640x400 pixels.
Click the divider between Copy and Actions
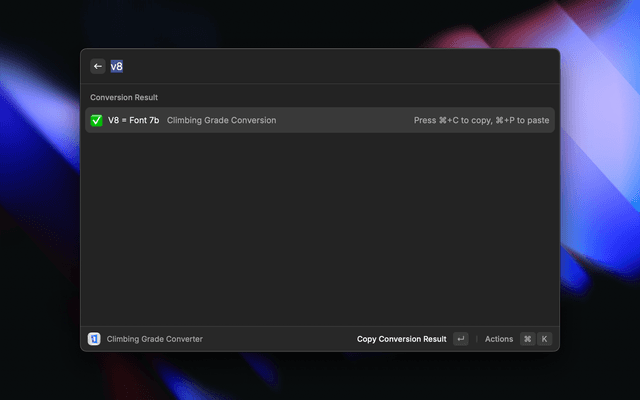click(477, 339)
